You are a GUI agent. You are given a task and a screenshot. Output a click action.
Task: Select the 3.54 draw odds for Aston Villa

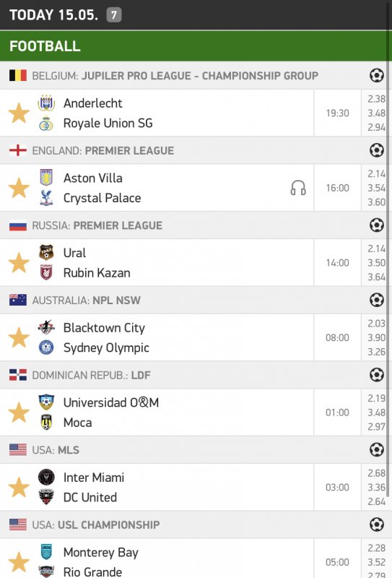(376, 188)
